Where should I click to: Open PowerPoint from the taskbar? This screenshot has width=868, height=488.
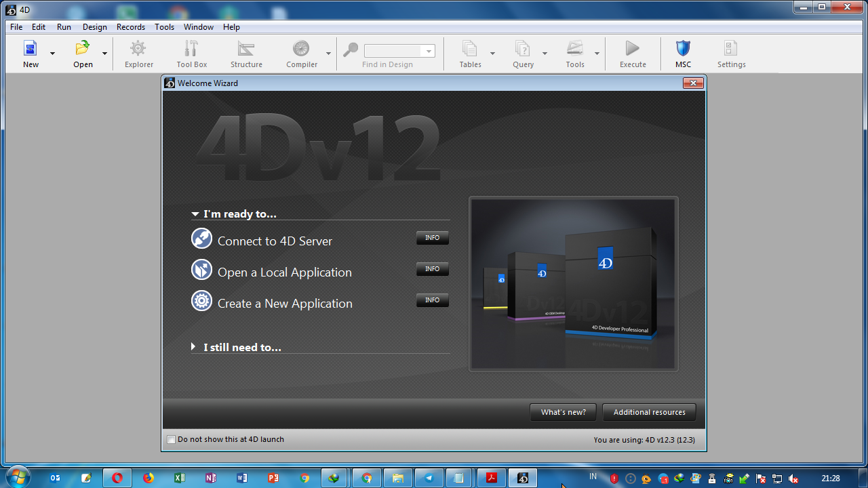pyautogui.click(x=273, y=478)
